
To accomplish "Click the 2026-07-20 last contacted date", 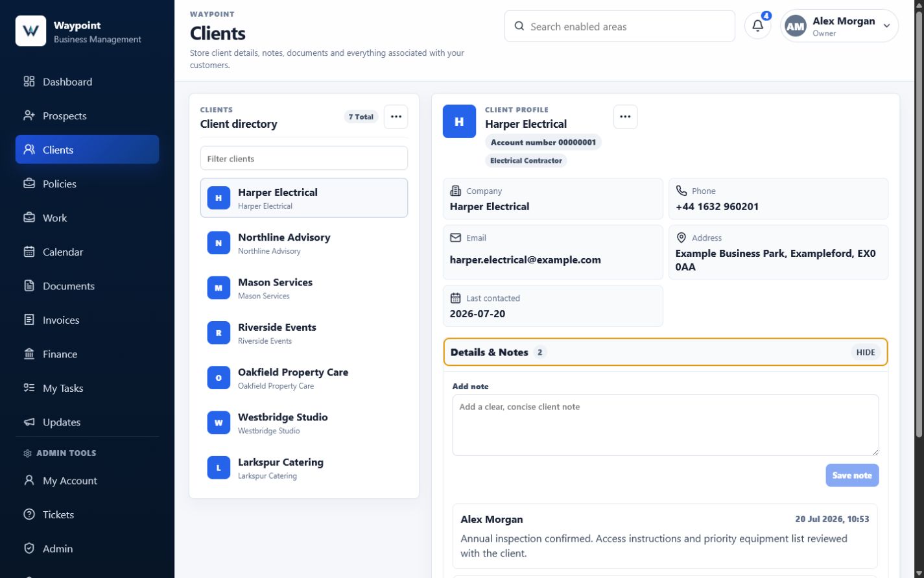I will pos(478,313).
